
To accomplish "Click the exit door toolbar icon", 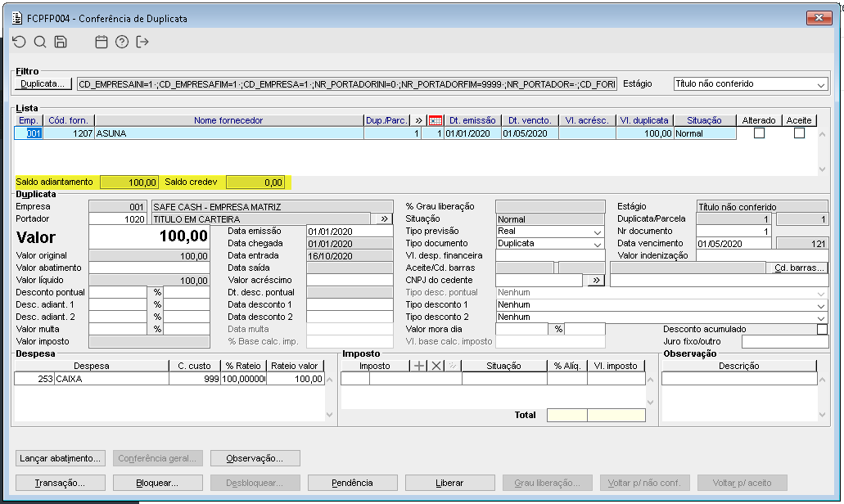I will 143,42.
